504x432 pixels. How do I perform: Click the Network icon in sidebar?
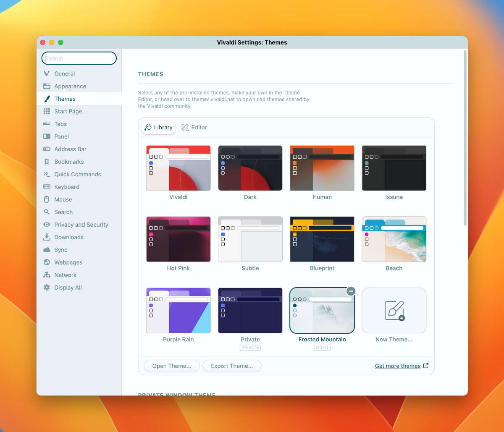coord(47,275)
